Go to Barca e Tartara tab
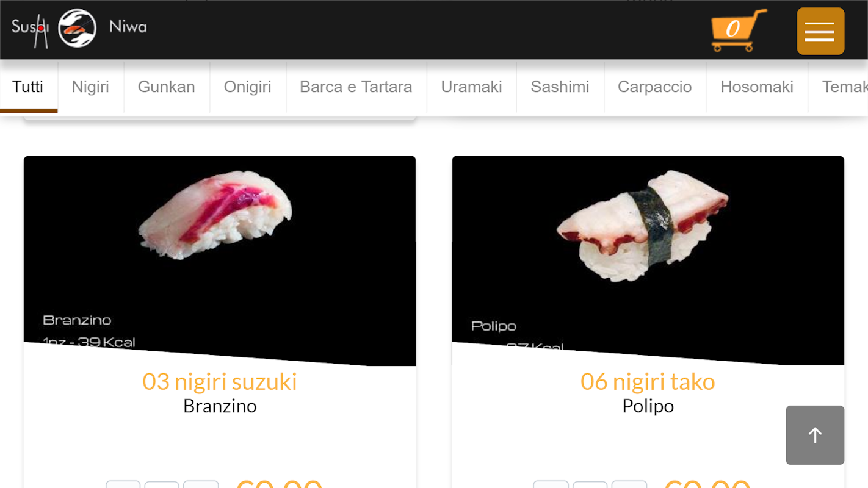The height and width of the screenshot is (488, 868). pos(356,87)
